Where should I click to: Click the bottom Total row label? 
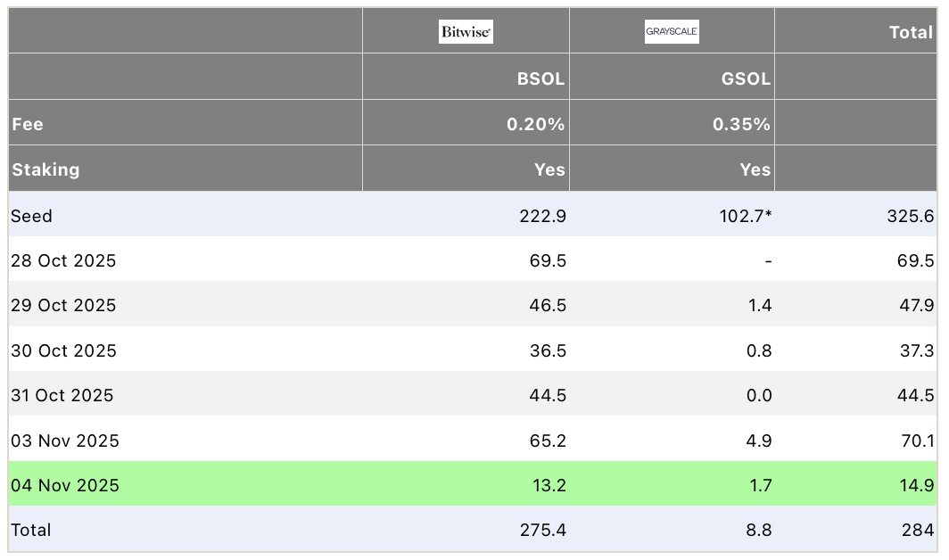pos(30,530)
